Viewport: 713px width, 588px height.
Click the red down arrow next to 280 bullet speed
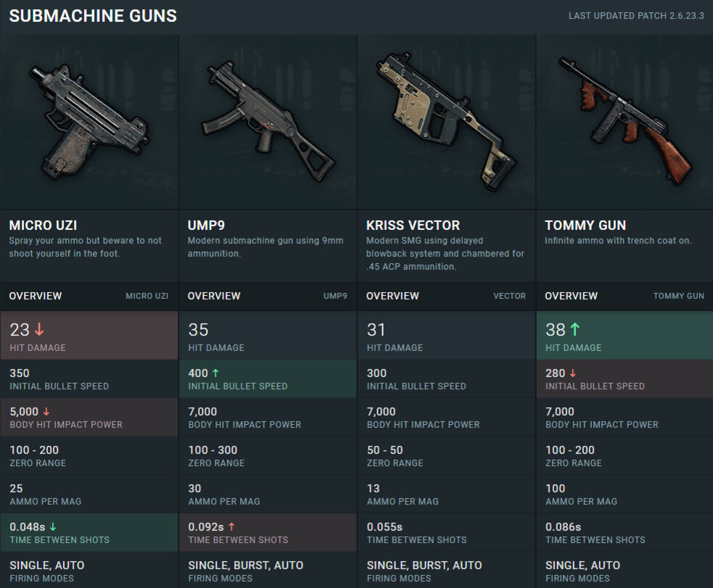573,373
